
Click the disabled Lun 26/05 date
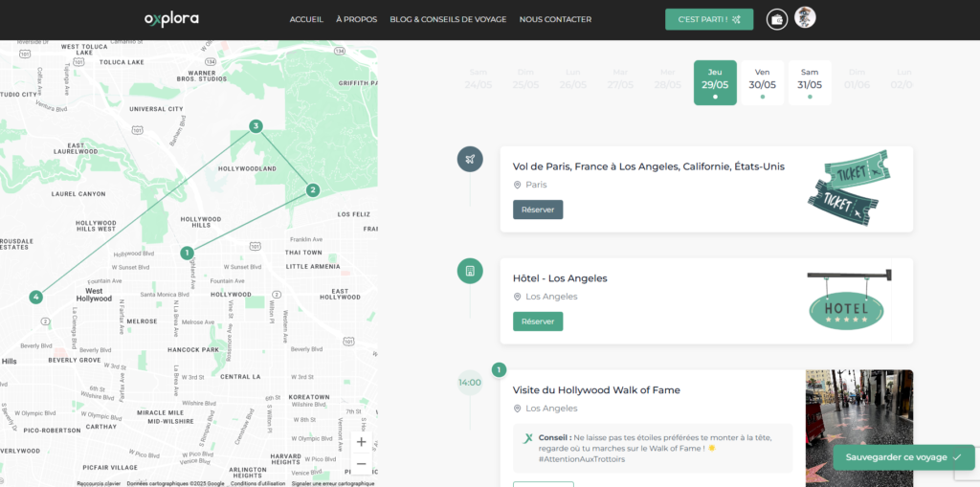572,79
